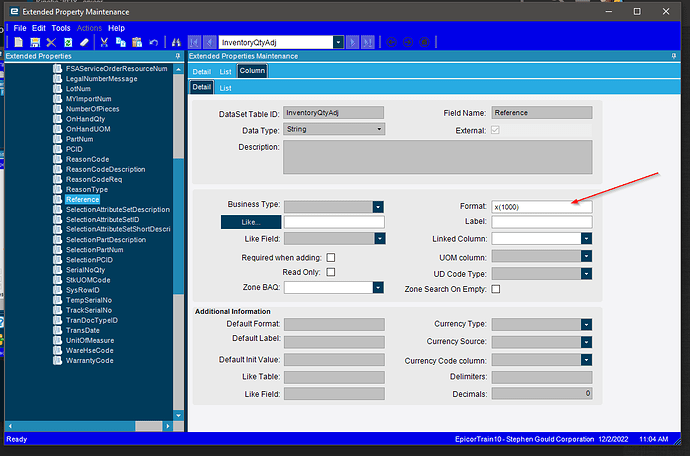Click the Clear eraser toolbar icon
Image resolution: width=690 pixels, height=456 pixels.
84,42
